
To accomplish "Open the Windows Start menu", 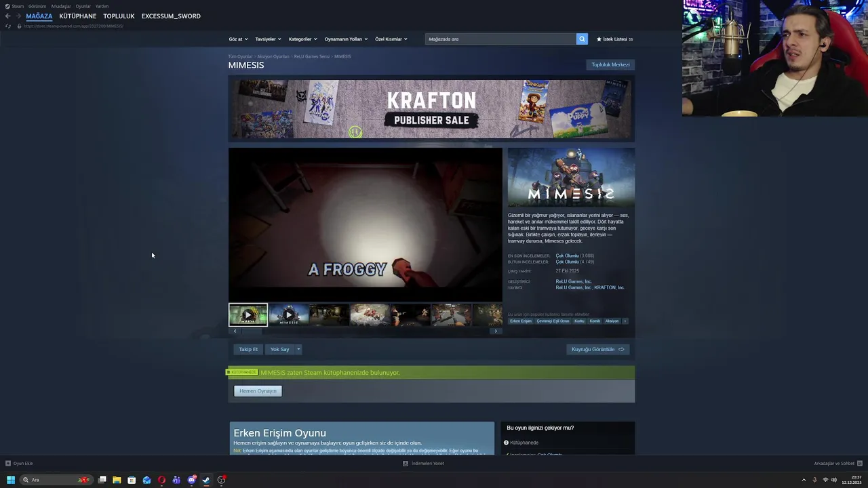I will pyautogui.click(x=10, y=480).
